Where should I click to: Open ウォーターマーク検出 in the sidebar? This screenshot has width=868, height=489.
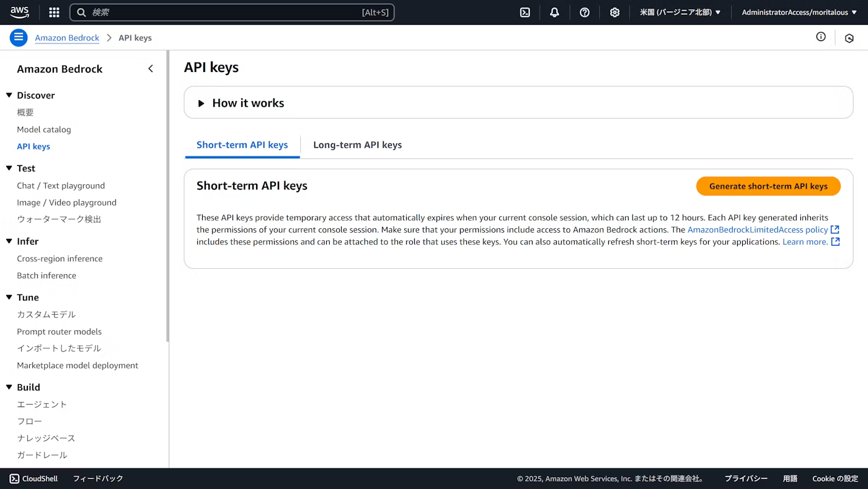tap(59, 219)
